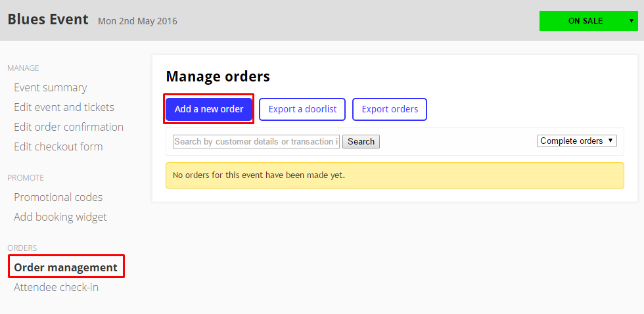644x314 pixels.
Task: Open Event summary in the sidebar
Action: pyautogui.click(x=51, y=88)
